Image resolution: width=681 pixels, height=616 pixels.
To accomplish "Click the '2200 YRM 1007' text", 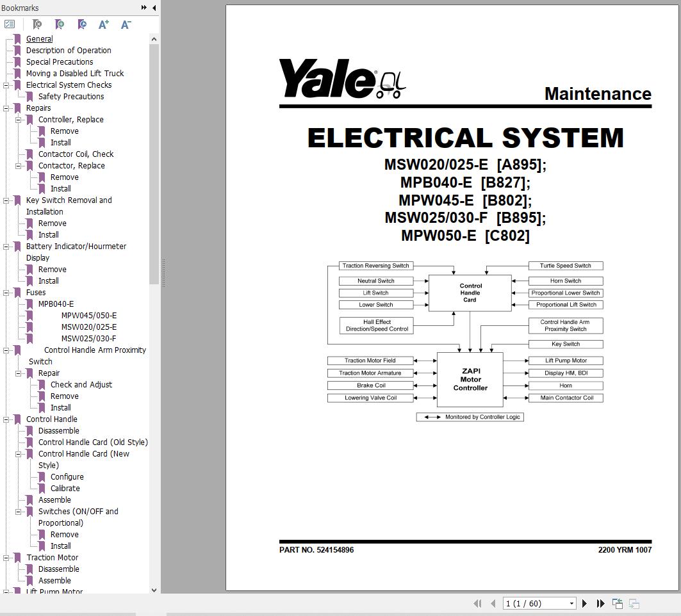I will point(625,550).
